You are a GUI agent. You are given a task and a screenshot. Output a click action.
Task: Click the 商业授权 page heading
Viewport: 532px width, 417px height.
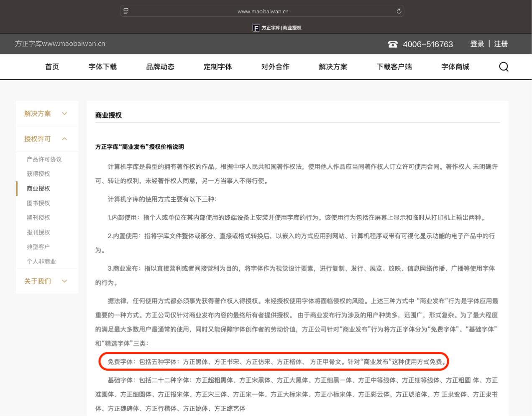[x=108, y=115]
